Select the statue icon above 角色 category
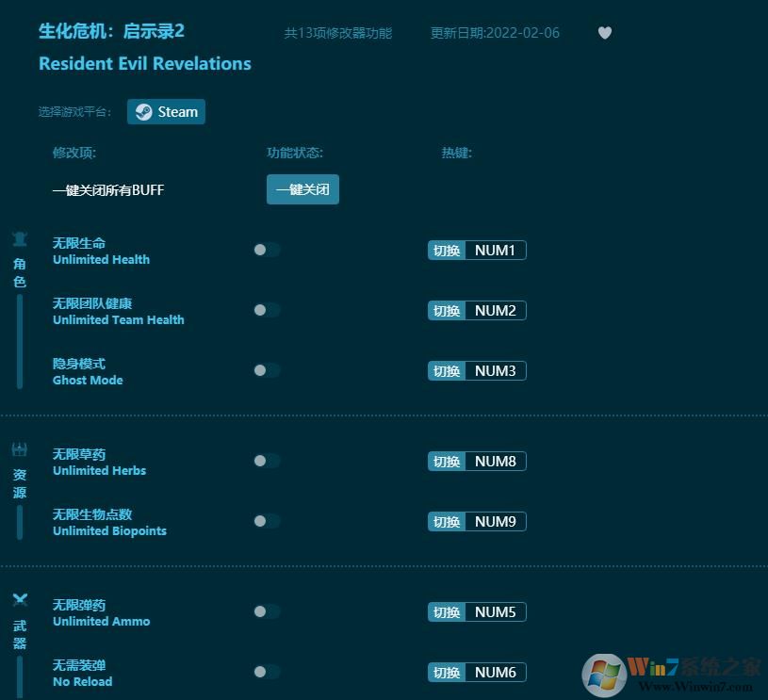768x700 pixels. [x=20, y=238]
